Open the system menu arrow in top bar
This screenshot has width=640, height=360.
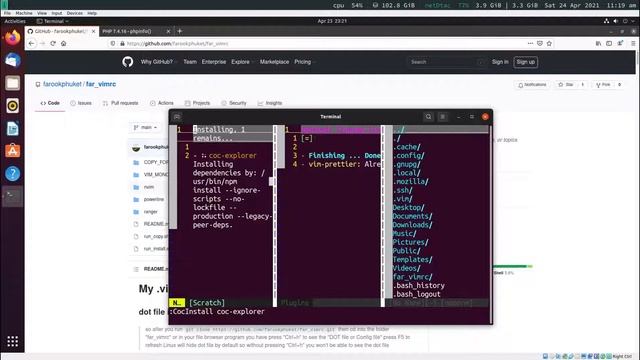pos(633,21)
